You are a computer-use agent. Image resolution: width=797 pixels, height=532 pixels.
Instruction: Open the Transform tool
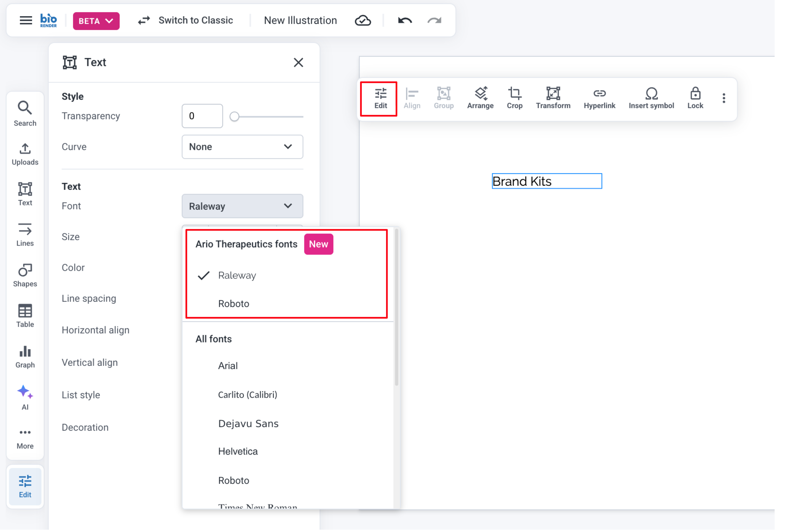(x=553, y=98)
